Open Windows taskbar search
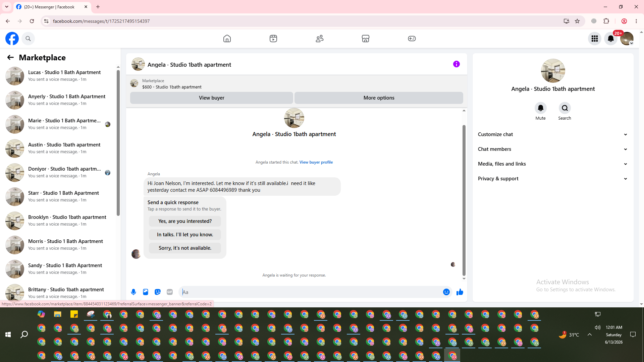 (24, 335)
